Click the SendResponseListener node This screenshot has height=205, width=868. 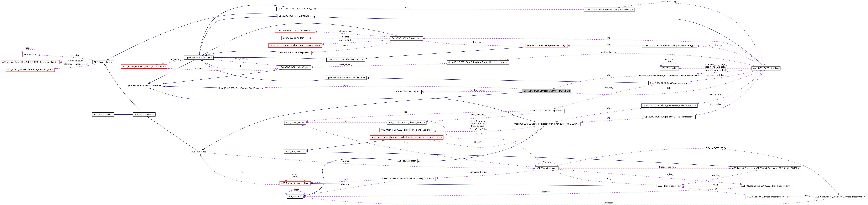pos(669,83)
